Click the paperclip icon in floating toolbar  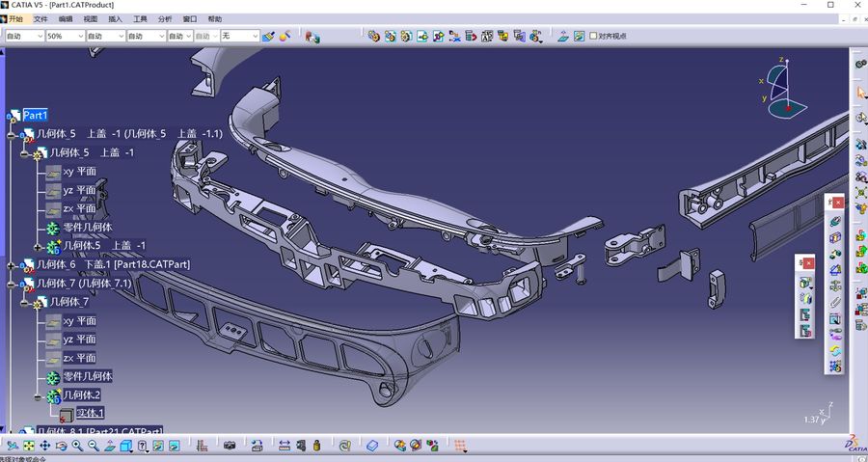[835, 303]
